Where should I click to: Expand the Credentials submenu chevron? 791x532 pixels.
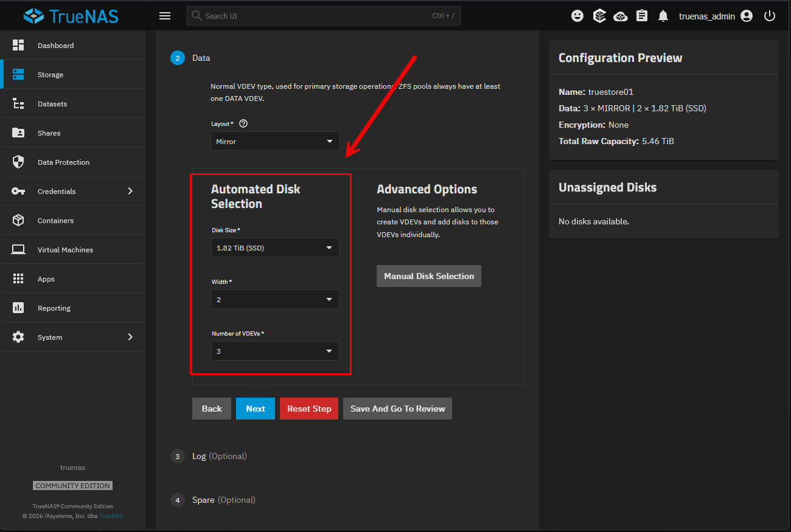point(130,191)
